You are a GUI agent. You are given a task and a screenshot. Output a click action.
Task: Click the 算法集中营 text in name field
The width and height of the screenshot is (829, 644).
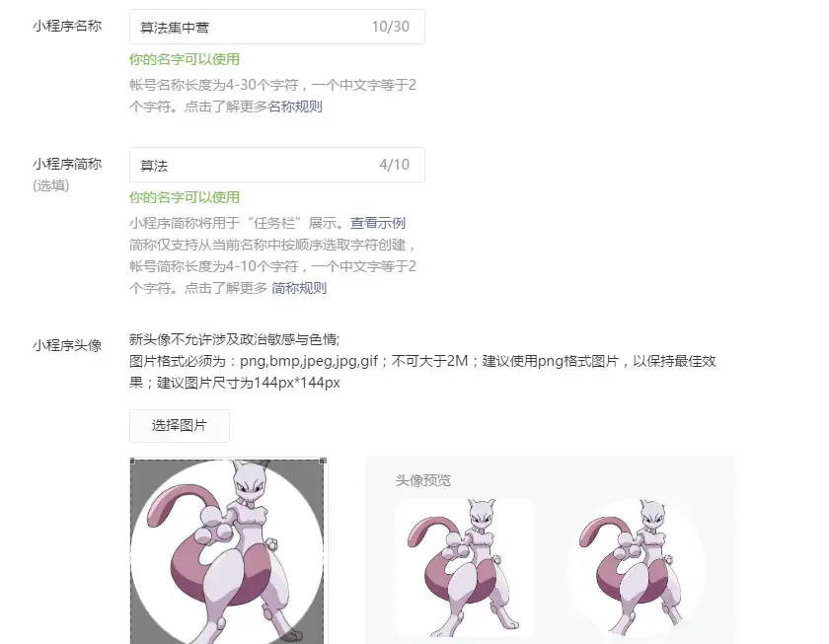pyautogui.click(x=175, y=28)
